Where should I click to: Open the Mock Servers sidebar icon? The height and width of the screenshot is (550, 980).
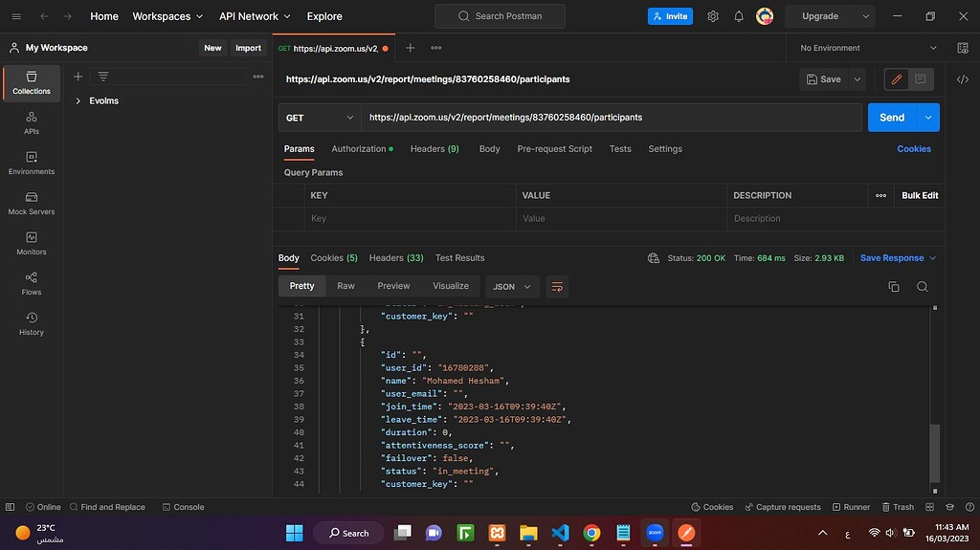pos(32,203)
